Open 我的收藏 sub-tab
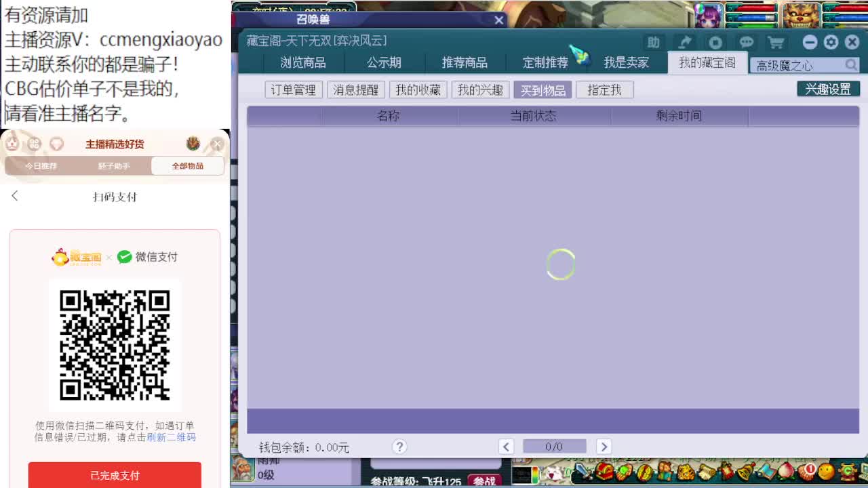The width and height of the screenshot is (868, 488). (418, 89)
